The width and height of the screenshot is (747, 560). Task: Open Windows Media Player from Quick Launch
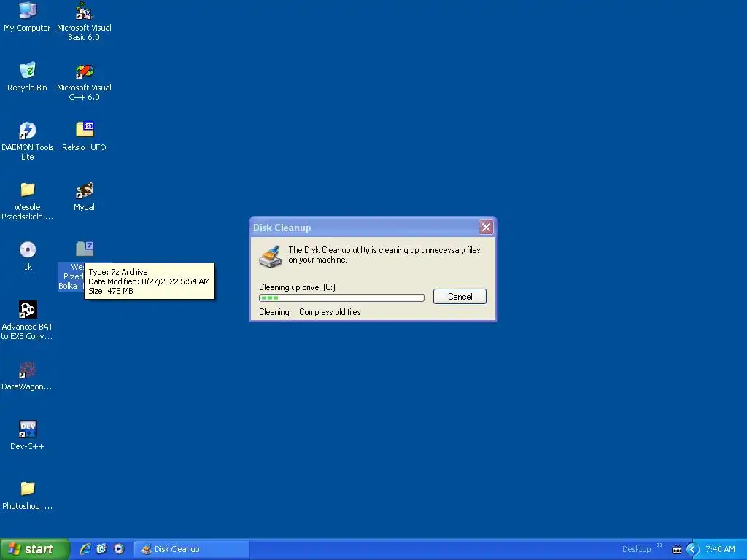coord(119,549)
